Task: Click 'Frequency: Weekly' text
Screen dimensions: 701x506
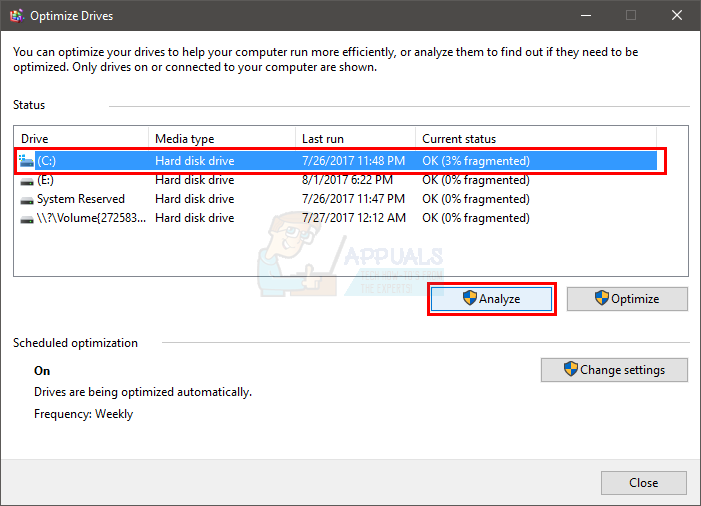Action: coord(84,414)
